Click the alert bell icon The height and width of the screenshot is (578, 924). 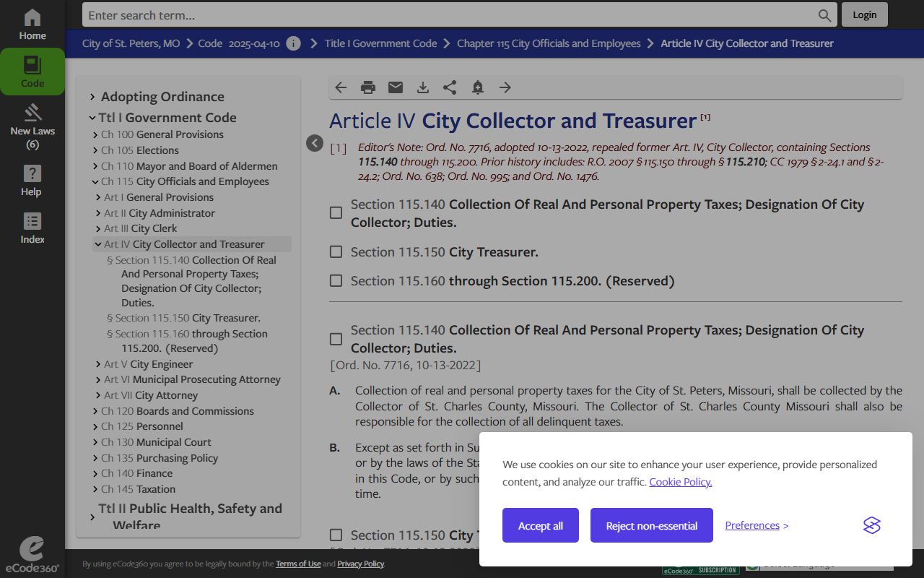point(477,87)
